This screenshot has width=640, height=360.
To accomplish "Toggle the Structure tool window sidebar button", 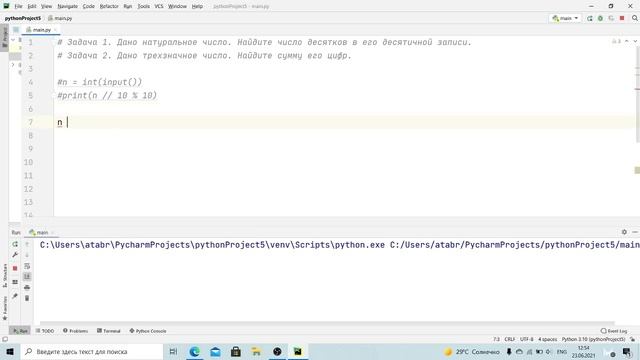I will click(x=4, y=276).
